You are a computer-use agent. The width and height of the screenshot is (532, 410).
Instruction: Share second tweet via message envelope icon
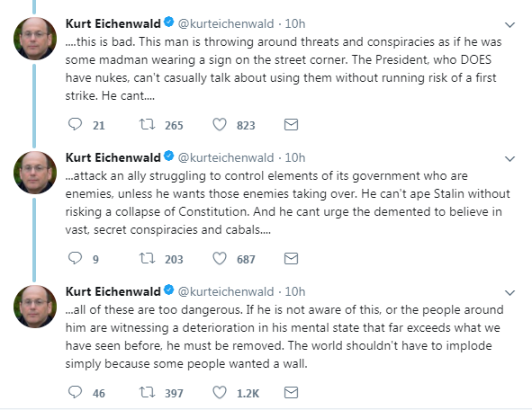(291, 259)
